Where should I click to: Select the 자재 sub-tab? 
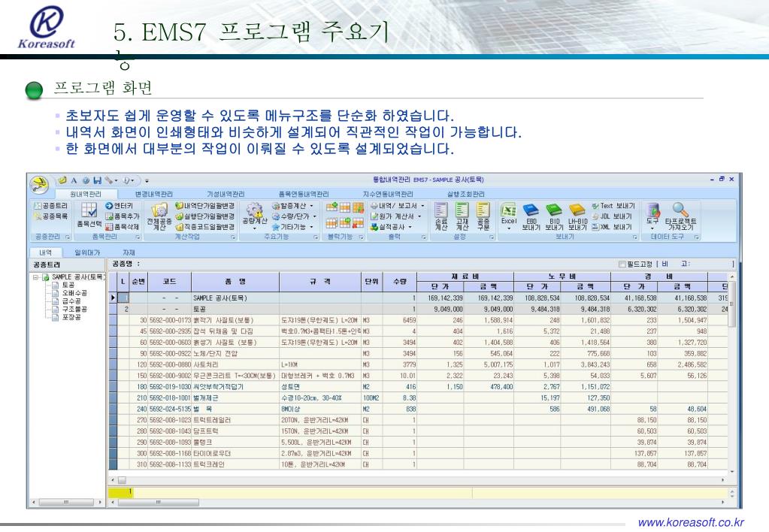(129, 252)
